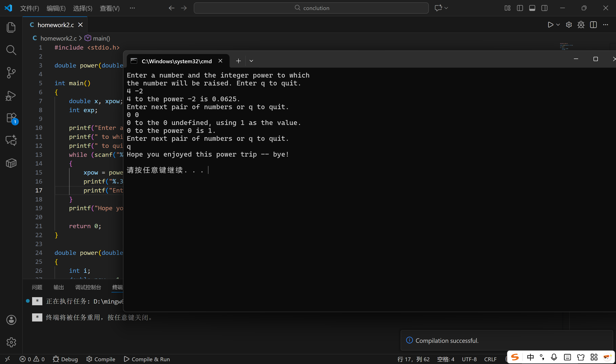Image resolution: width=616 pixels, height=364 pixels.
Task: Click the debug bug icon in editor toolbar
Action: click(581, 25)
